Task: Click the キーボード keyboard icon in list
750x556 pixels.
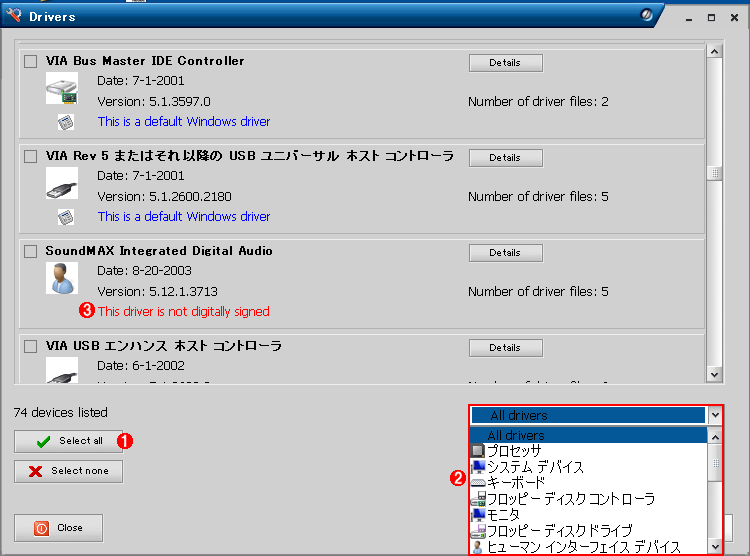Action: coord(478,482)
